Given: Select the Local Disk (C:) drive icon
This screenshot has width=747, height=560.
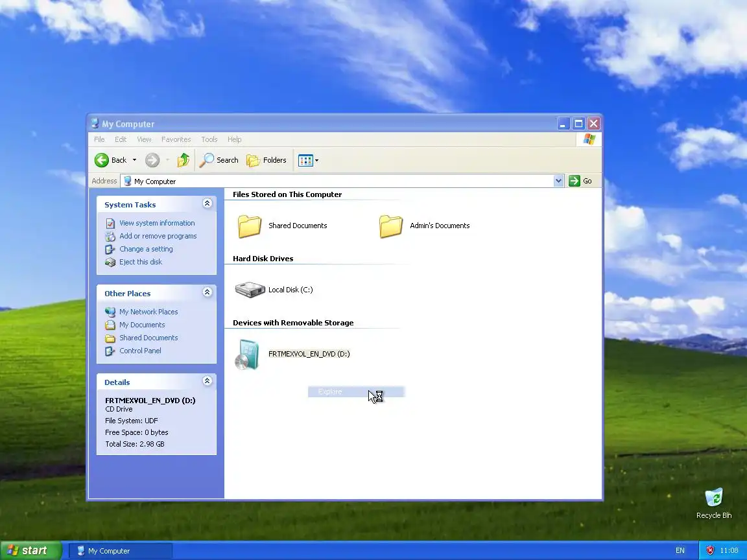Looking at the screenshot, I should tap(250, 290).
